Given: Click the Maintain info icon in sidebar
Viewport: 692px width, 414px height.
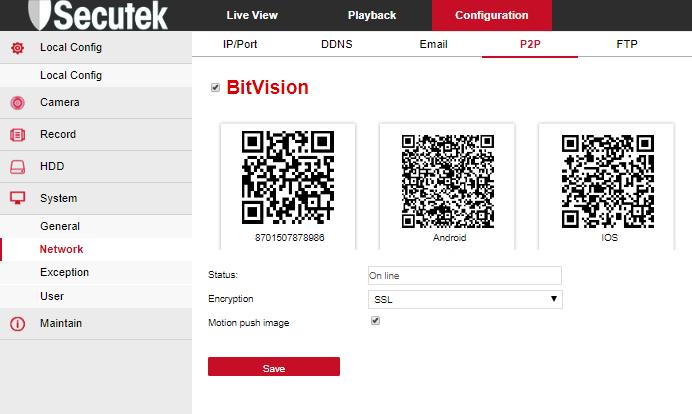Looking at the screenshot, I should coord(18,324).
